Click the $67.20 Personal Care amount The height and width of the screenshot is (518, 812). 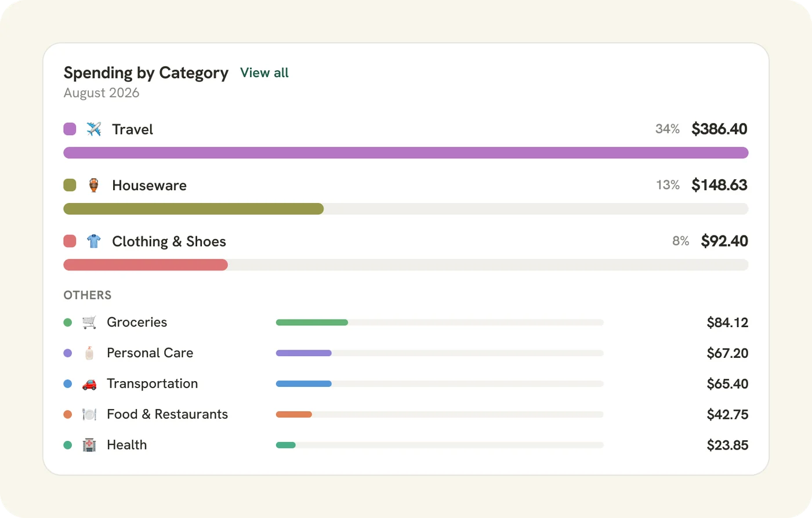point(727,353)
